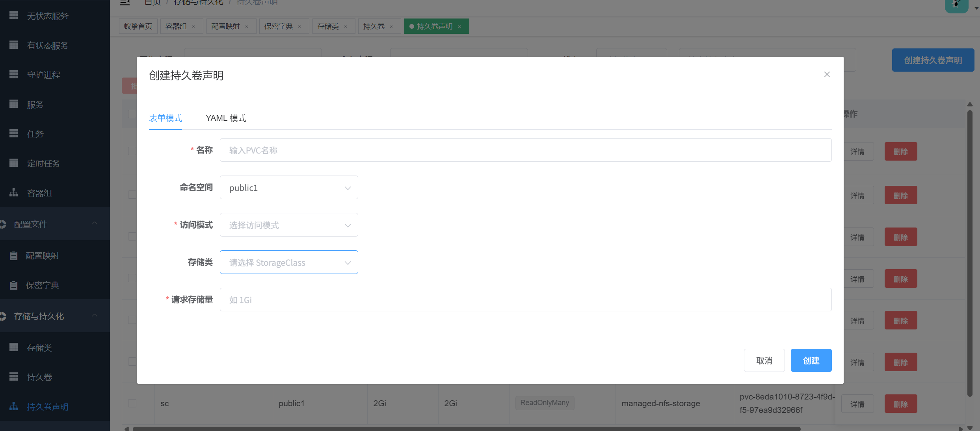
Task: Click the hamburger menu collapse icon
Action: [125, 3]
